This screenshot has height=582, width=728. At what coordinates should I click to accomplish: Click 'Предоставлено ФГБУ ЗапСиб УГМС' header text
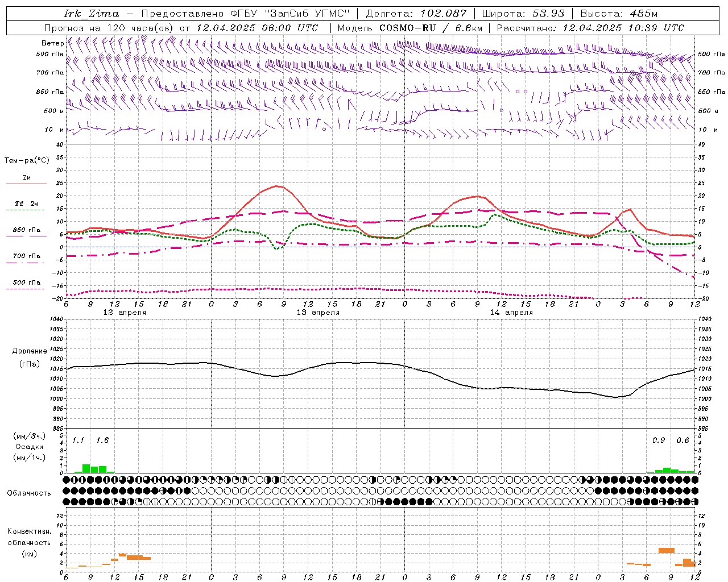pos(245,14)
